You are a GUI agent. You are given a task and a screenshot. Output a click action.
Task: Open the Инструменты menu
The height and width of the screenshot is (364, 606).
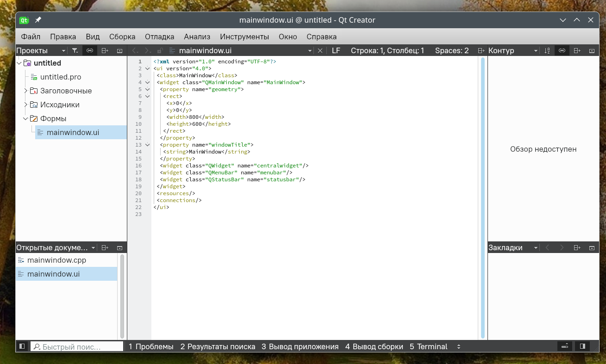[x=244, y=37]
